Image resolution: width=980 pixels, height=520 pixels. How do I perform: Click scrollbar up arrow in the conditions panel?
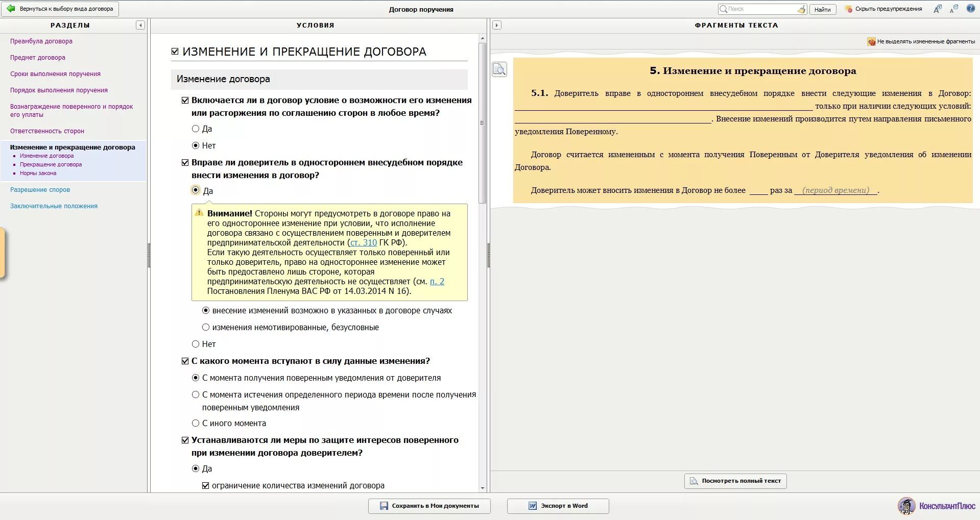click(x=482, y=38)
